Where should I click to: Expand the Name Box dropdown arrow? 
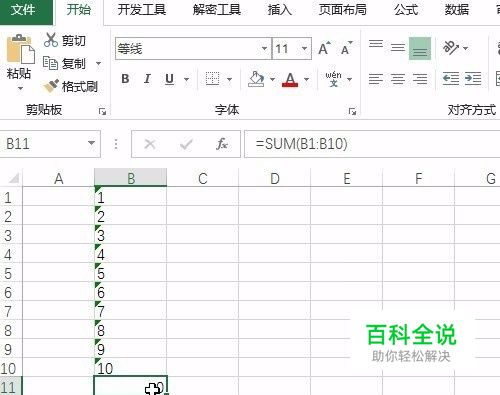click(x=91, y=144)
